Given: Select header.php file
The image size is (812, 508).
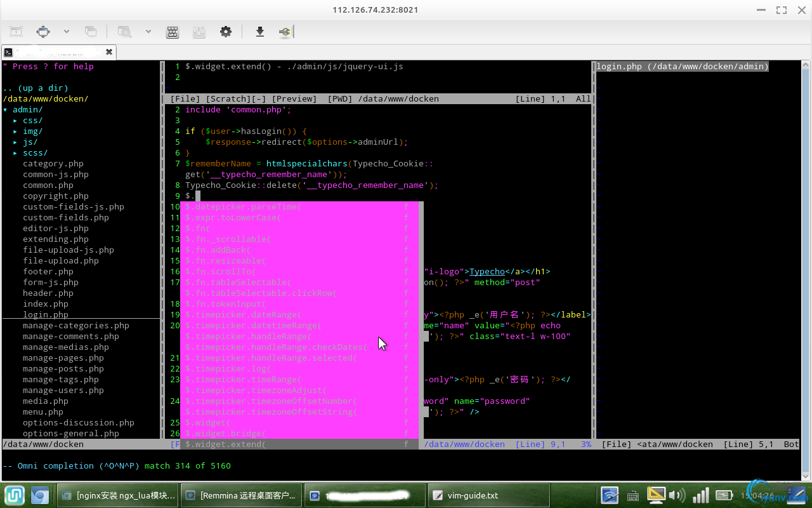Looking at the screenshot, I should (48, 293).
